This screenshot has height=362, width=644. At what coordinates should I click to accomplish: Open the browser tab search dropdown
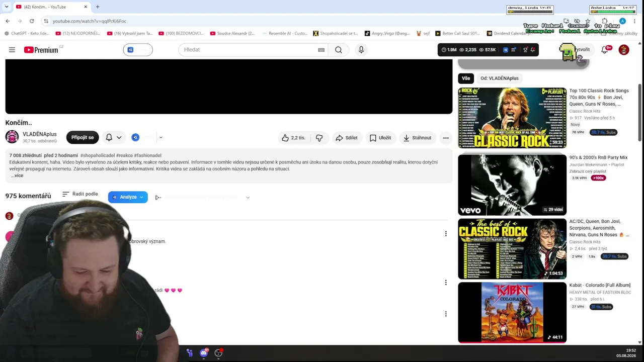click(7, 7)
